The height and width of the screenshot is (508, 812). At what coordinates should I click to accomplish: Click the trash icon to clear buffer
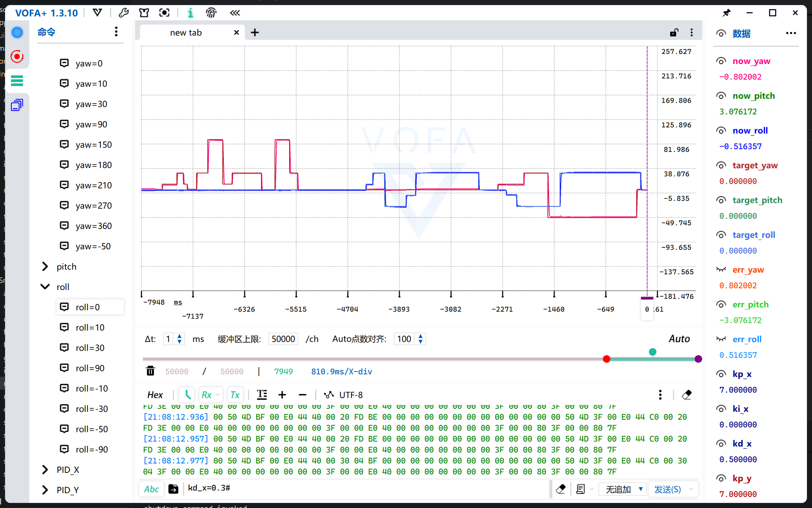[150, 371]
